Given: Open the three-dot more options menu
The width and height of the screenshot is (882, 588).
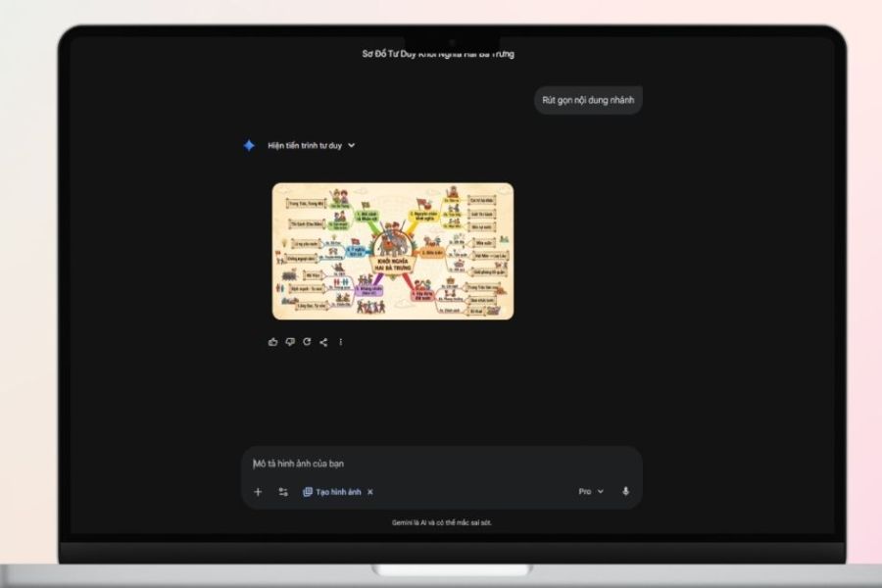Looking at the screenshot, I should [x=341, y=342].
